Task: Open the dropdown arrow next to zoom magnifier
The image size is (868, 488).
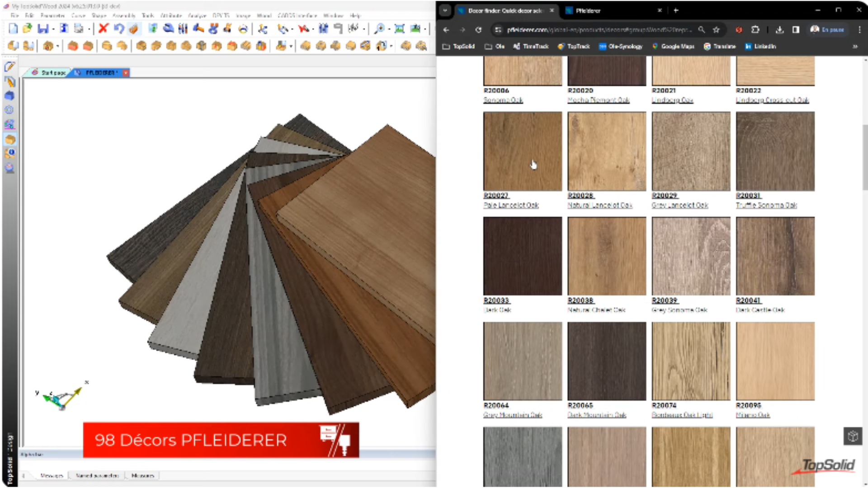Action: pyautogui.click(x=389, y=29)
